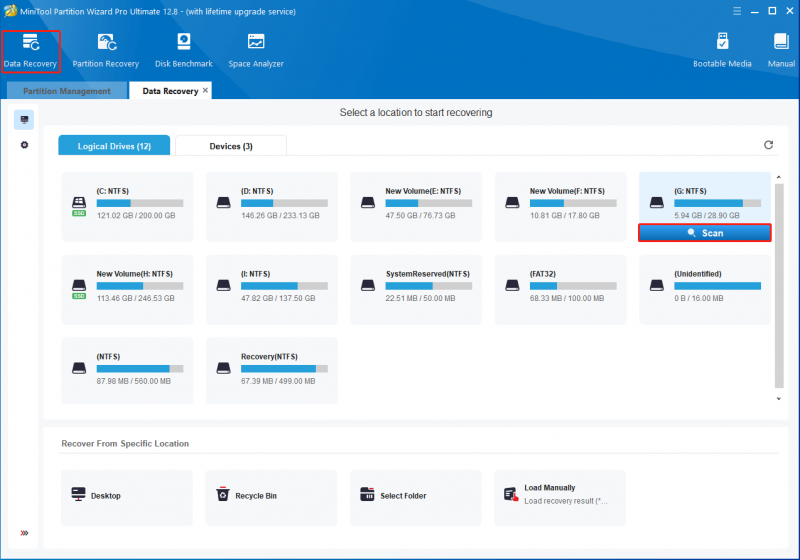
Task: Open the Disk Benchmark tool
Action: tap(184, 51)
